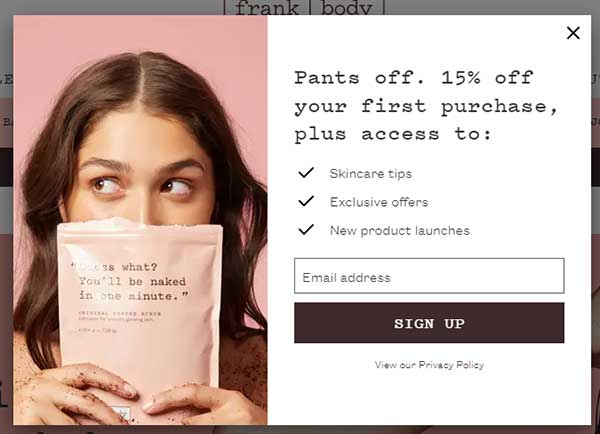Close the signup popup with the X
600x434 pixels.
coord(573,33)
